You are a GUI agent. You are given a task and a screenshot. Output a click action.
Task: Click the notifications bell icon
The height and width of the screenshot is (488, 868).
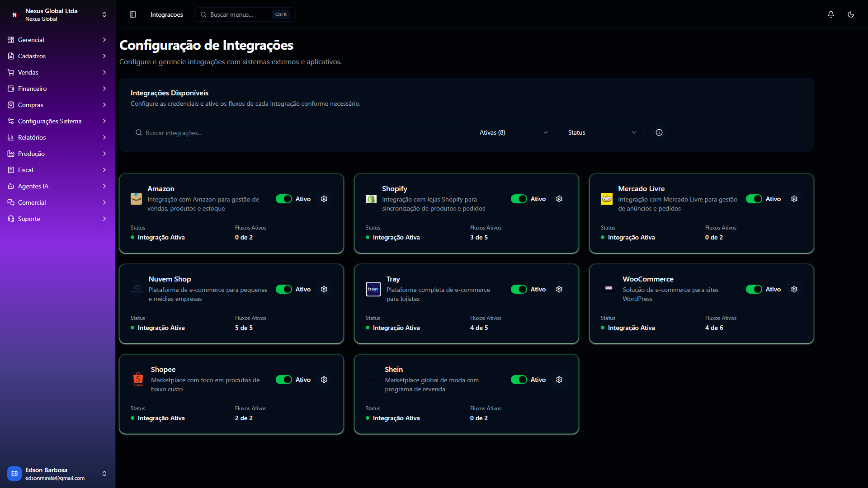tap(831, 14)
